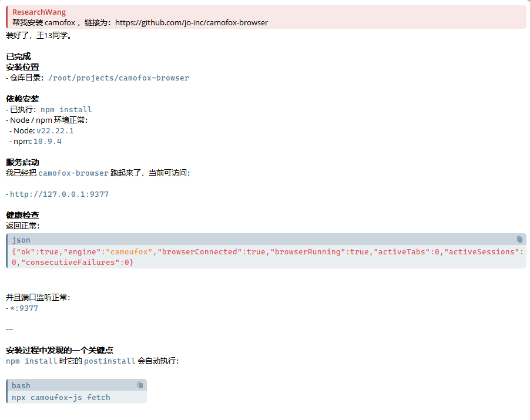Copy the json code block contents
The image size is (530, 420).
pyautogui.click(x=519, y=239)
